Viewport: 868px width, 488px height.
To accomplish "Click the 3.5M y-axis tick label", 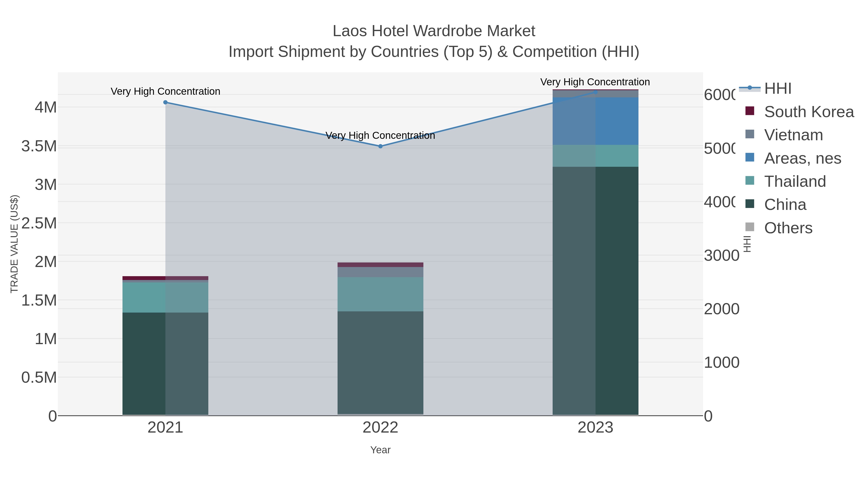I will coord(39,146).
